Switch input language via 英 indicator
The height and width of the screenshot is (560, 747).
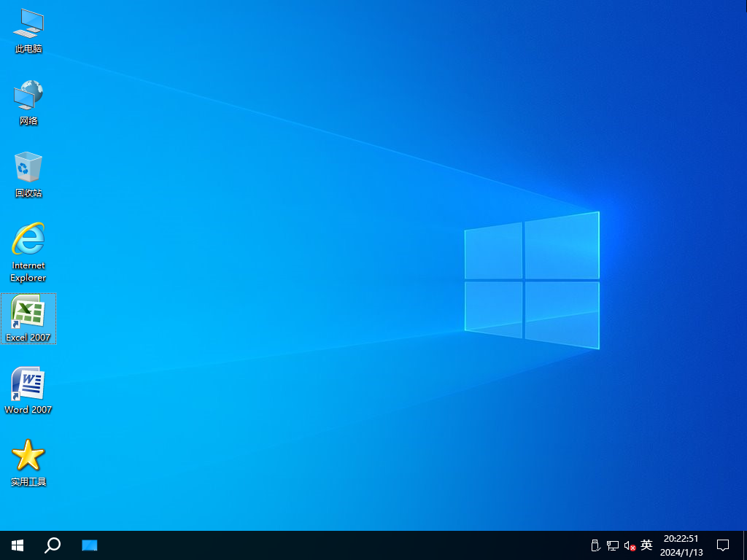click(646, 545)
